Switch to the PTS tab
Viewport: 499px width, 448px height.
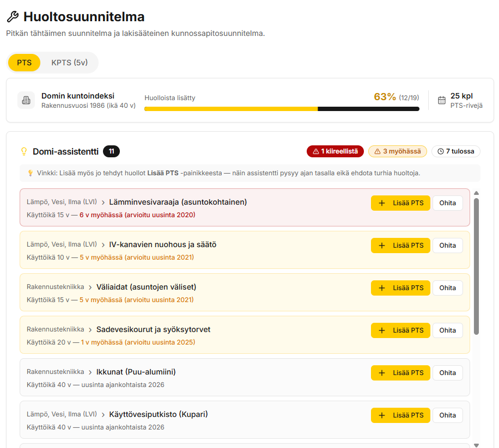24,63
